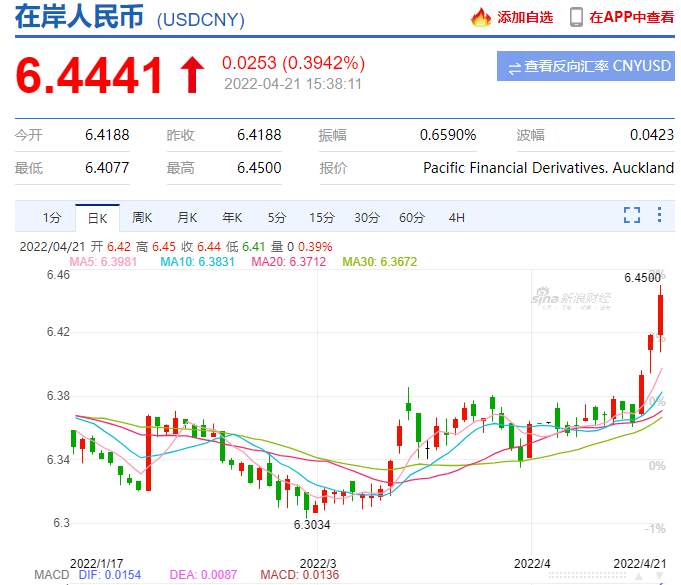
Task: Open the three-dots chart options menu
Action: pos(659,215)
